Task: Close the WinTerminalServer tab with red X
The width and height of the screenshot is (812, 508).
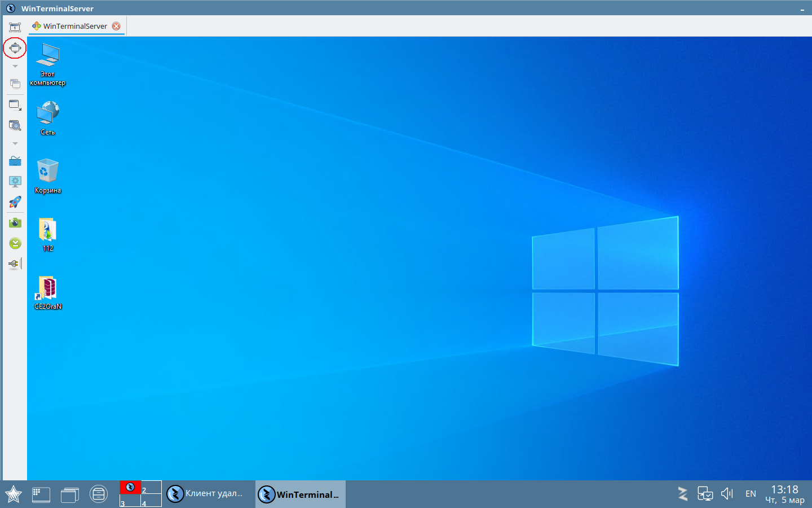Action: [x=116, y=26]
